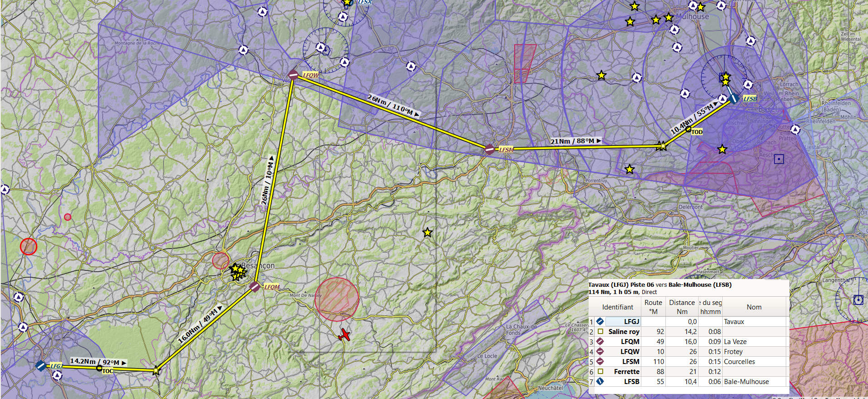
Task: Click the LFGJ departure airport icon on map
Action: coord(41,365)
